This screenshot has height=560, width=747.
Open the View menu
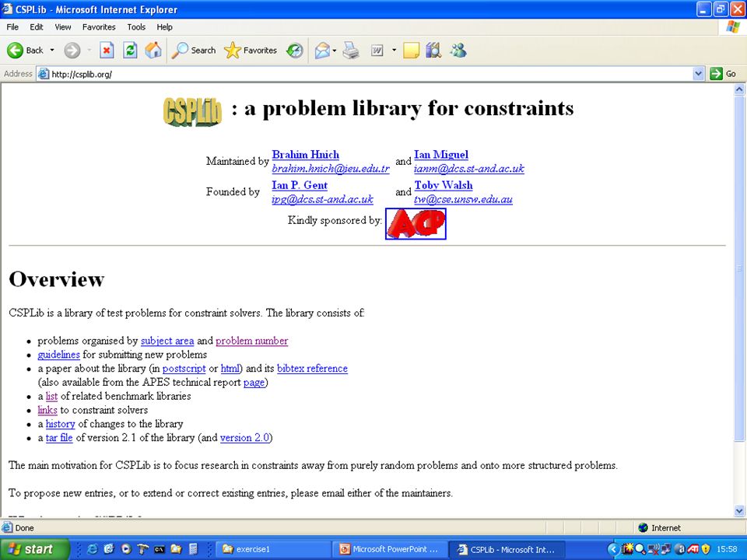(x=63, y=27)
